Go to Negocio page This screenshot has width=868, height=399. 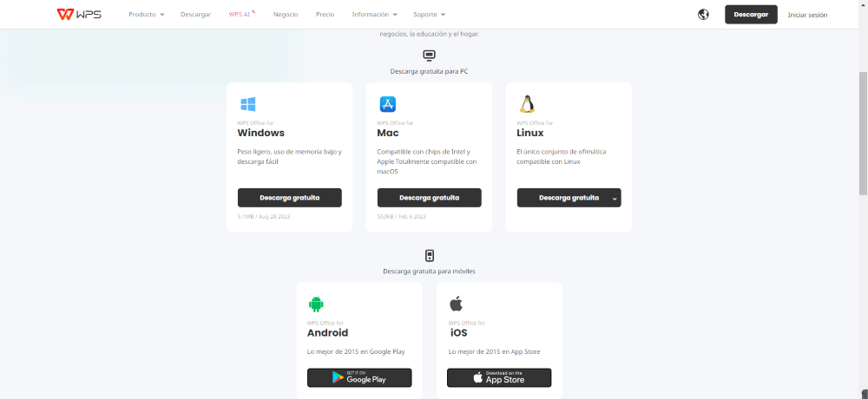pos(286,15)
